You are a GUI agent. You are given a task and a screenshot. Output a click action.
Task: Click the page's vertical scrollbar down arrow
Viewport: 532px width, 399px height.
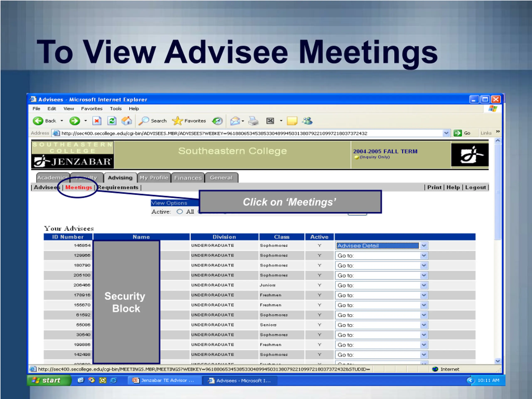coord(498,361)
